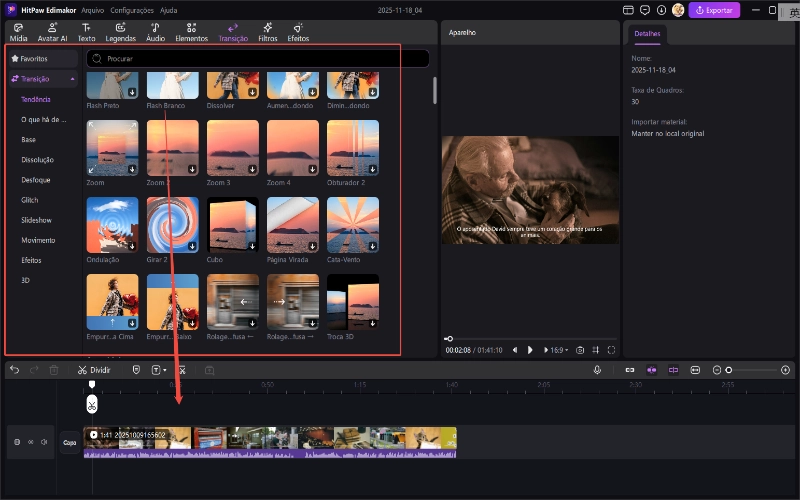This screenshot has height=500, width=800.
Task: Switch to the Efeitos tab
Action: coord(298,31)
